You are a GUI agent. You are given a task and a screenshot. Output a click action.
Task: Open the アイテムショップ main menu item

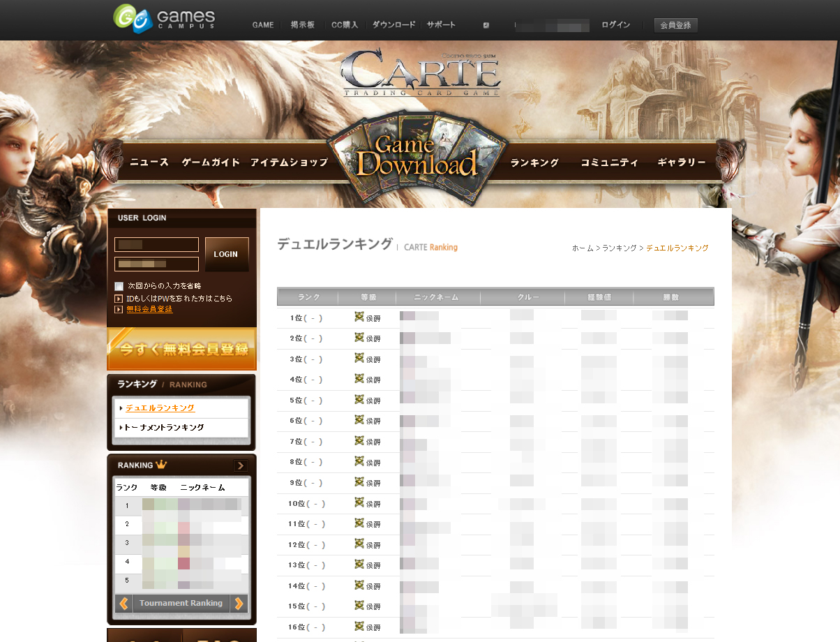(x=289, y=162)
